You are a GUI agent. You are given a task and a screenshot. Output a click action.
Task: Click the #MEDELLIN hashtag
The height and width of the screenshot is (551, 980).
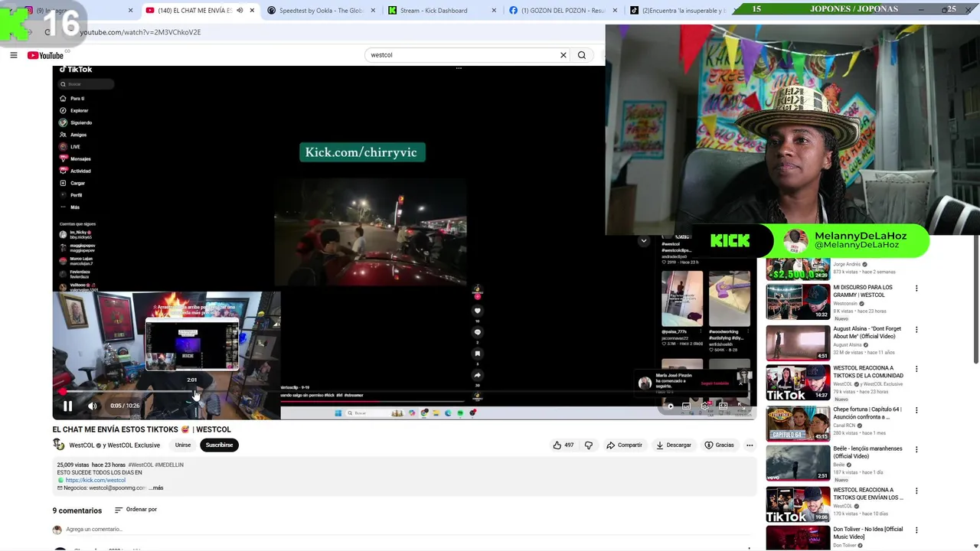point(169,465)
